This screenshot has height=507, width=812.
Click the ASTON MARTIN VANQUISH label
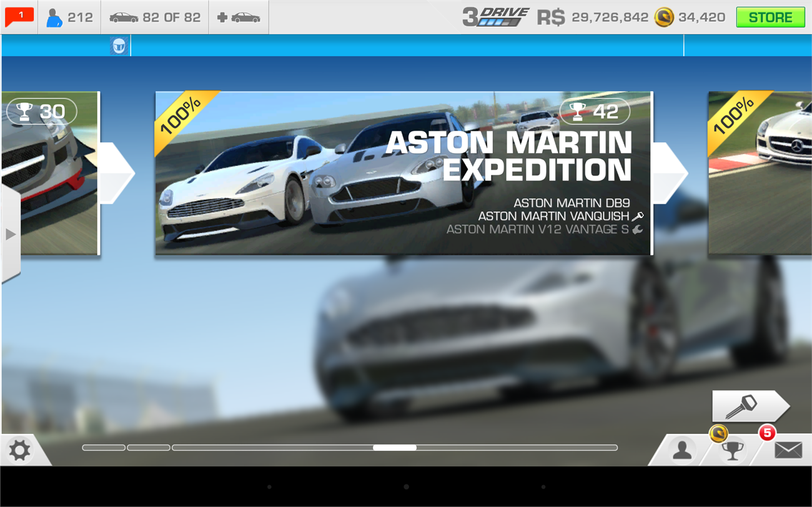pyautogui.click(x=554, y=216)
